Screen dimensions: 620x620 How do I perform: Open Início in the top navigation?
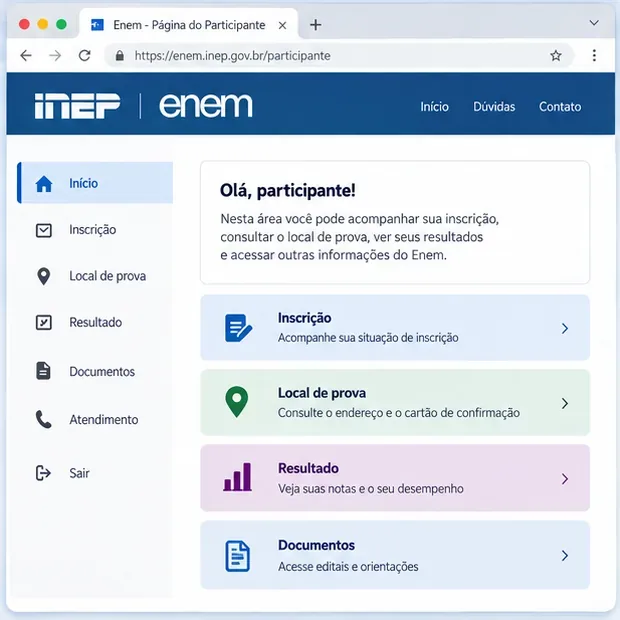click(434, 107)
